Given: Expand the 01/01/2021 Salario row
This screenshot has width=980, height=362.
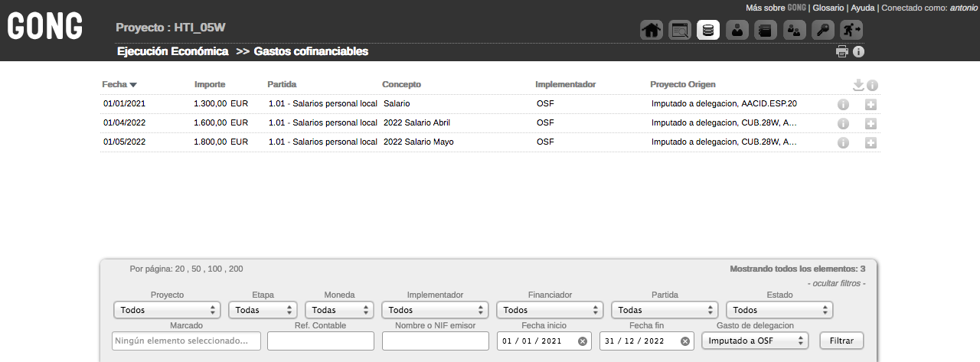Looking at the screenshot, I should (x=871, y=104).
